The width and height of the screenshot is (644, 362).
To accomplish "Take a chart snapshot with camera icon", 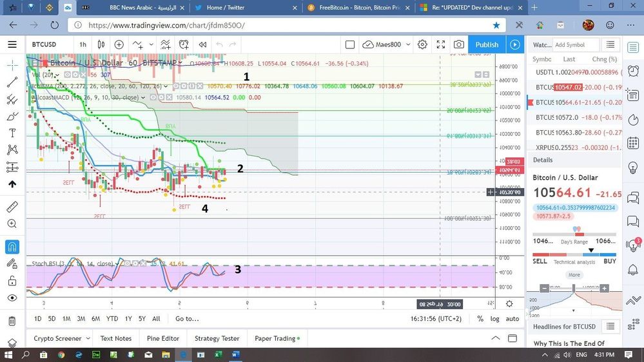I will point(459,44).
